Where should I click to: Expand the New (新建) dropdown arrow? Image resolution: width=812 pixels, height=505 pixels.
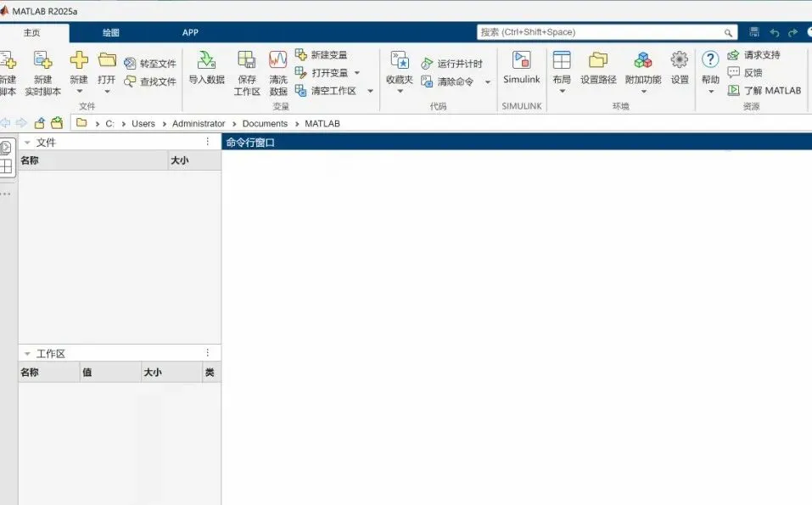[x=79, y=91]
